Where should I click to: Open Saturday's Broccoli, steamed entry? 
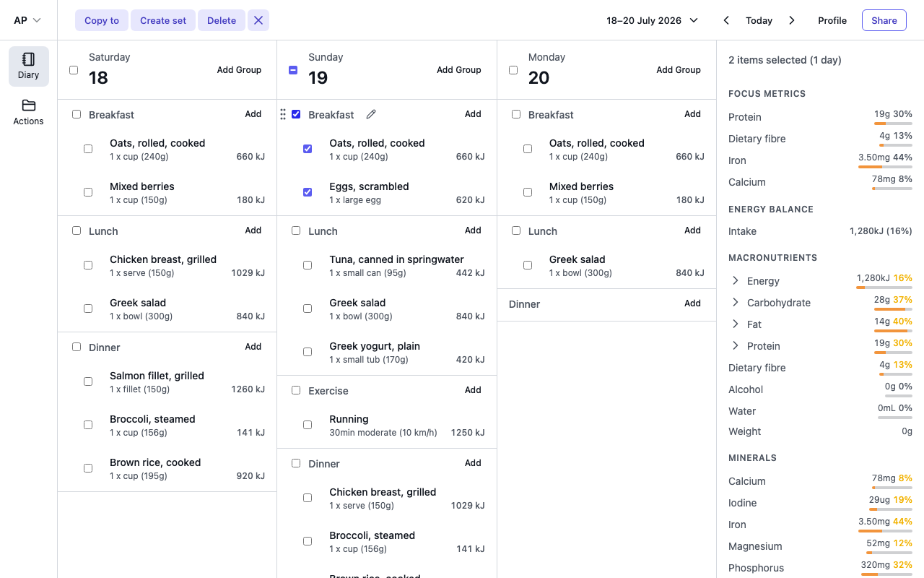tap(167, 425)
